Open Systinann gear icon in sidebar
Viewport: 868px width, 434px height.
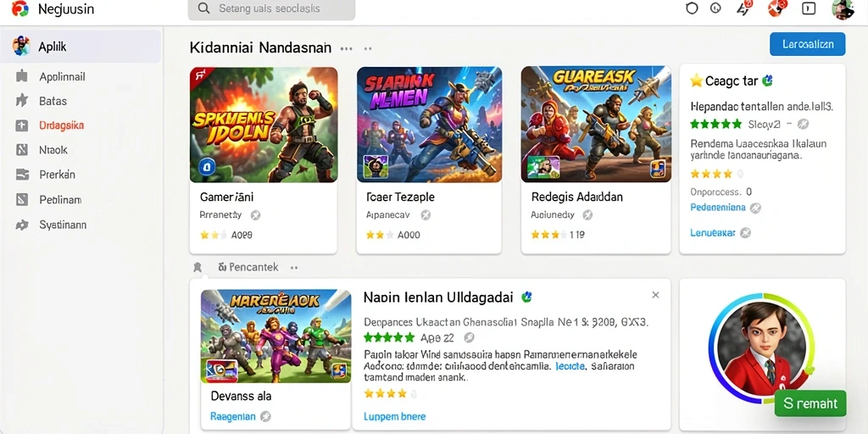click(x=21, y=225)
